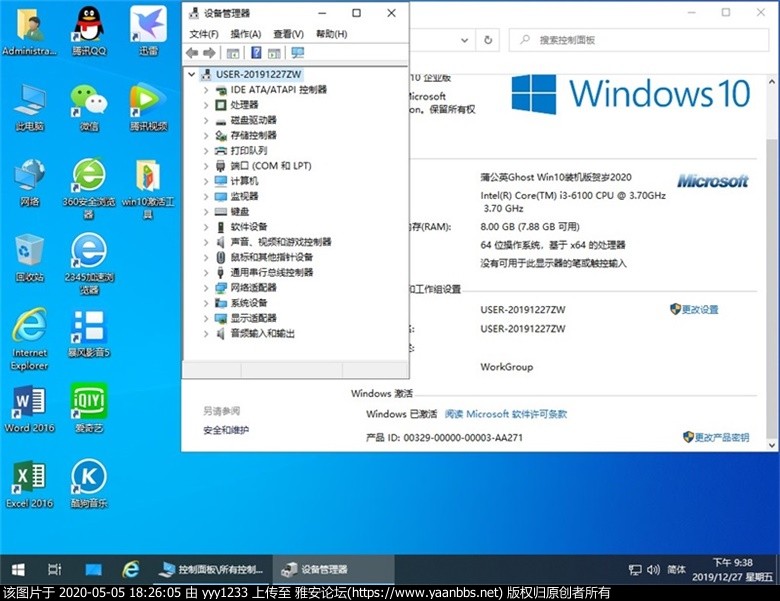The image size is (780, 601).
Task: Select the 腾讯视频 desktop icon
Action: pyautogui.click(x=148, y=107)
